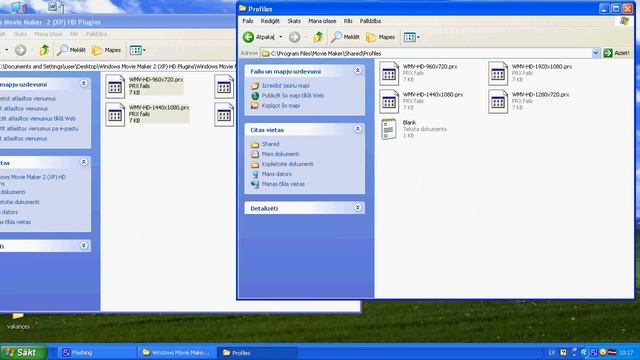Screen dimensions: 640x360
Task: Expand the bottom details panel in HD Plugins window
Action: 84,245
